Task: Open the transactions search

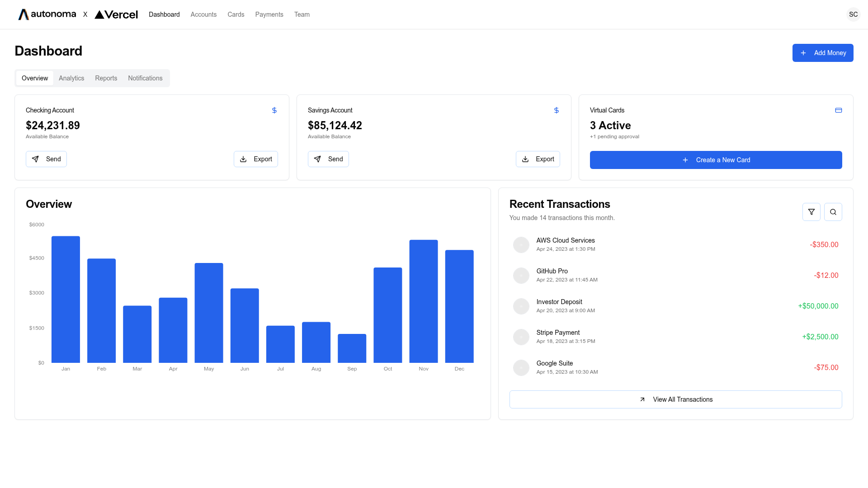Action: click(x=833, y=212)
